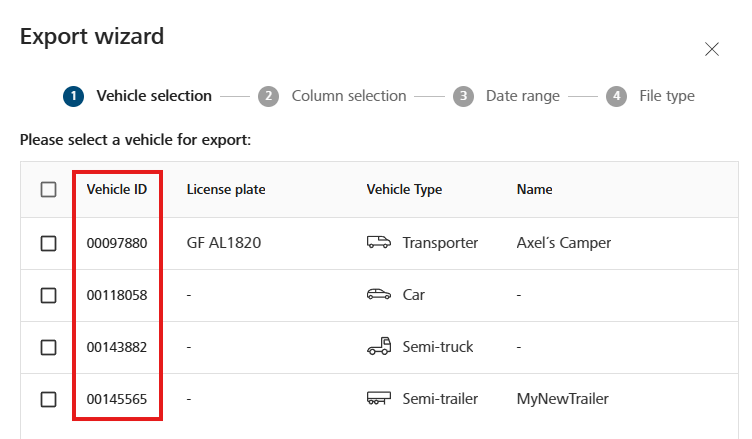
Task: Go to the Column selection step
Action: pyautogui.click(x=349, y=96)
